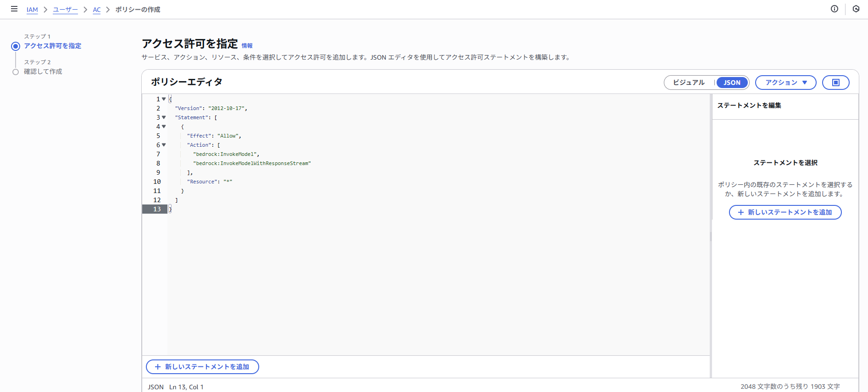Open the アクション dropdown menu

[786, 83]
